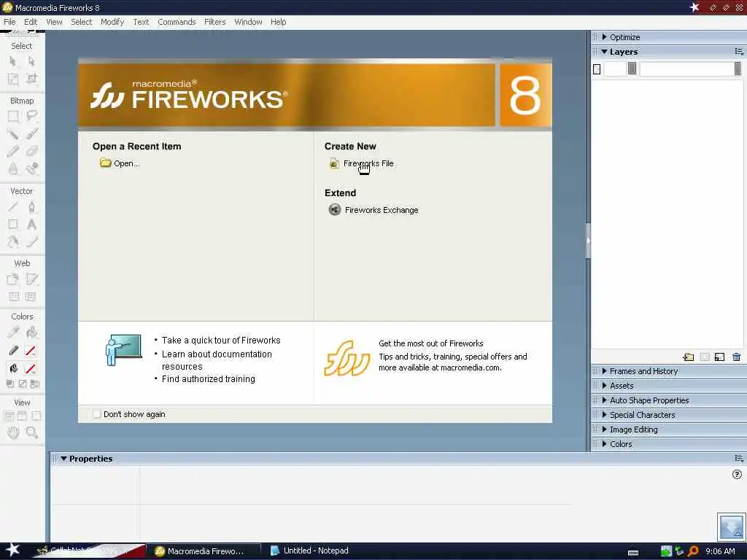Select the Text tool

[31, 225]
